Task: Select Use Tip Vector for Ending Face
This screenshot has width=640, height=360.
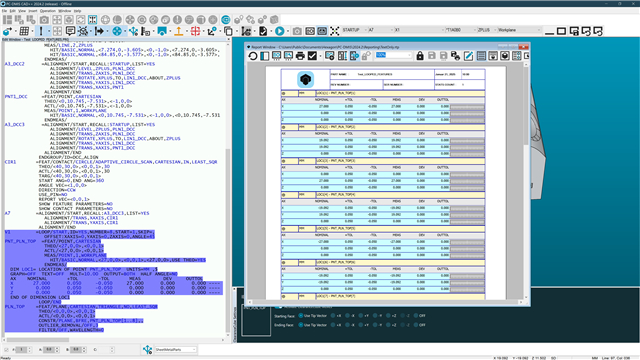Action: 301,325
